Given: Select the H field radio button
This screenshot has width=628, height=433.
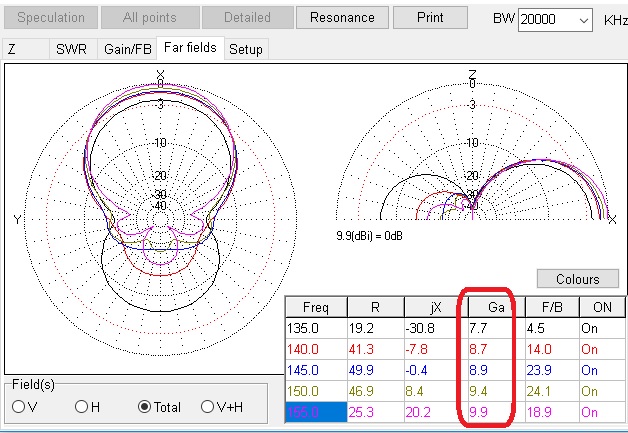Looking at the screenshot, I should click(x=87, y=407).
